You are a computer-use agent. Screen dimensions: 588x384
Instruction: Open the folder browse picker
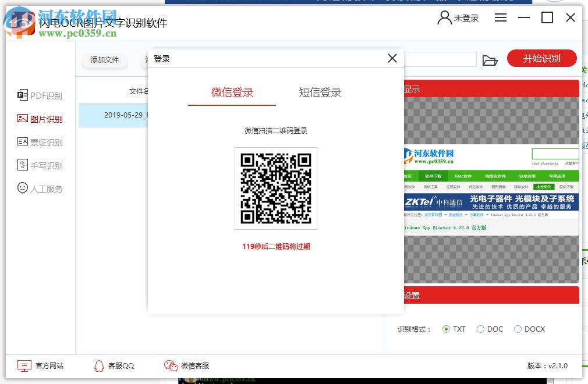click(491, 60)
